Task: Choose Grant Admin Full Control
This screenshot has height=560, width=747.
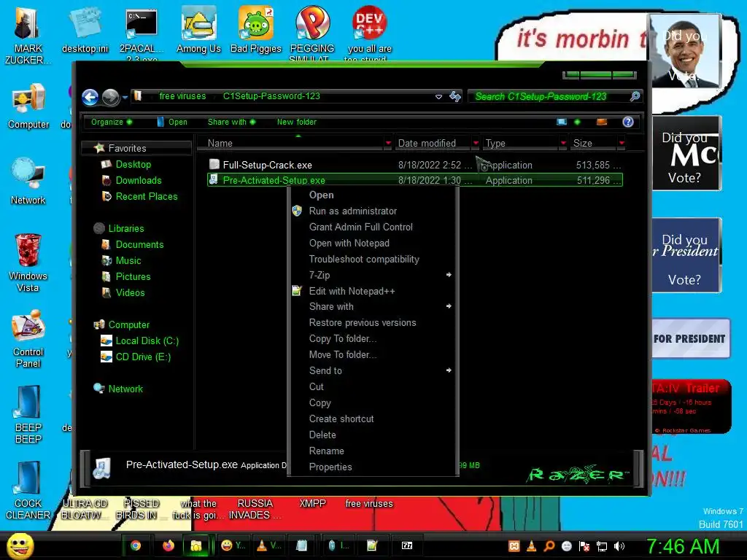Action: tap(360, 227)
